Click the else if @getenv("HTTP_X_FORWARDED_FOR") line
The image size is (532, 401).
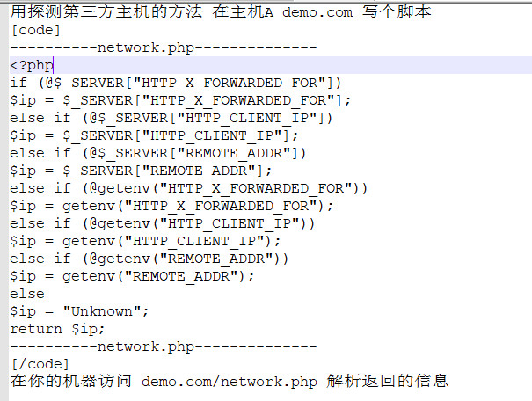pyautogui.click(x=189, y=188)
